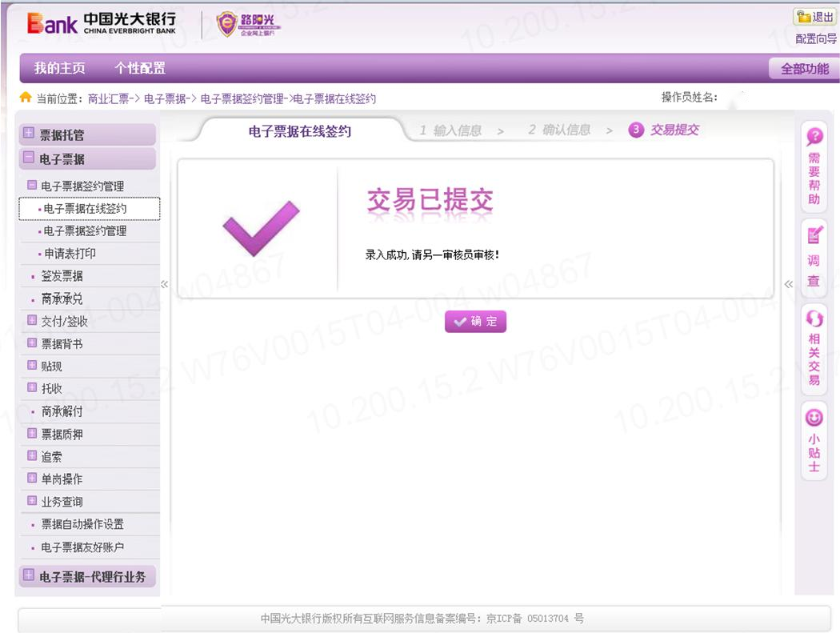Expand the 托收 group
This screenshot has width=840, height=633.
[x=32, y=387]
